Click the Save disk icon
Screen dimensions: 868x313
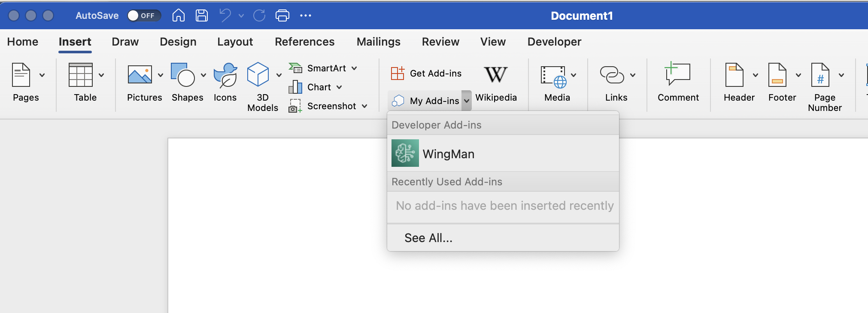click(x=201, y=15)
